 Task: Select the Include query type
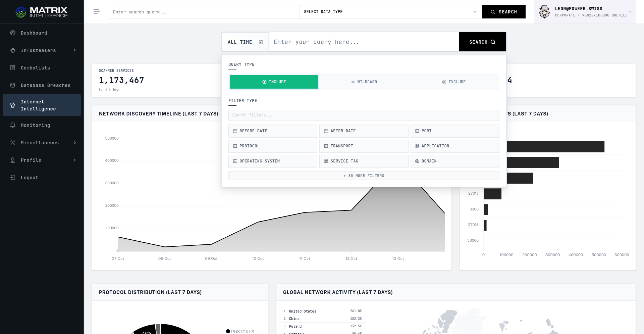(274, 82)
